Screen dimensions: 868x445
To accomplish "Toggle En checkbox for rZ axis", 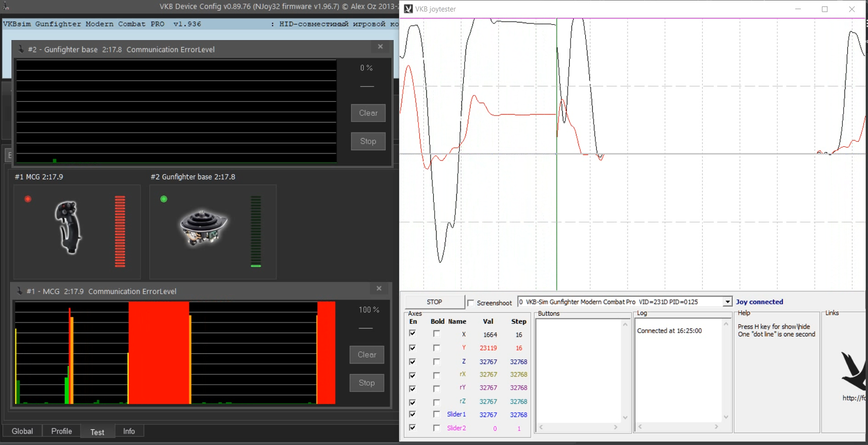I will 412,402.
